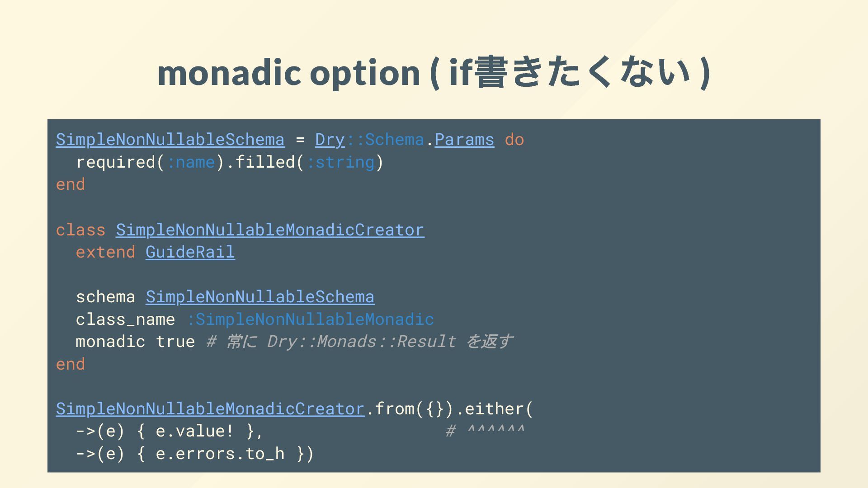Image resolution: width=868 pixels, height=488 pixels.
Task: Click the ::Schema text in first line
Action: click(x=385, y=140)
